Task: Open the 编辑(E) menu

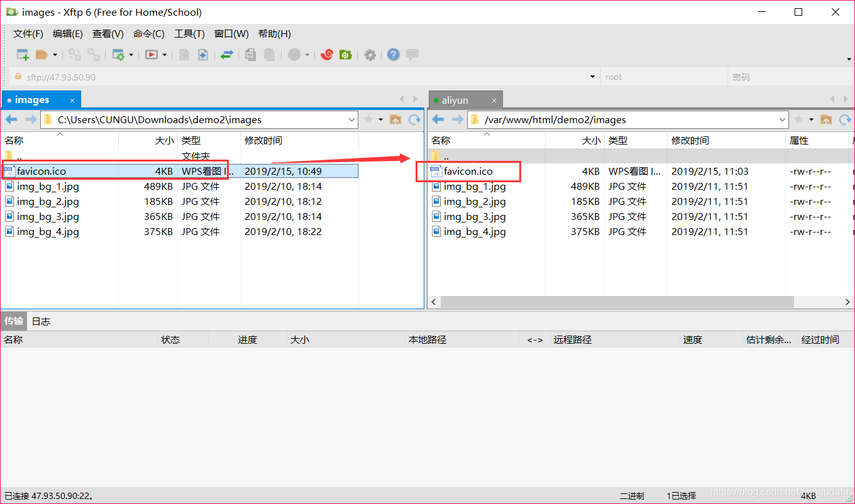Action: pyautogui.click(x=68, y=33)
